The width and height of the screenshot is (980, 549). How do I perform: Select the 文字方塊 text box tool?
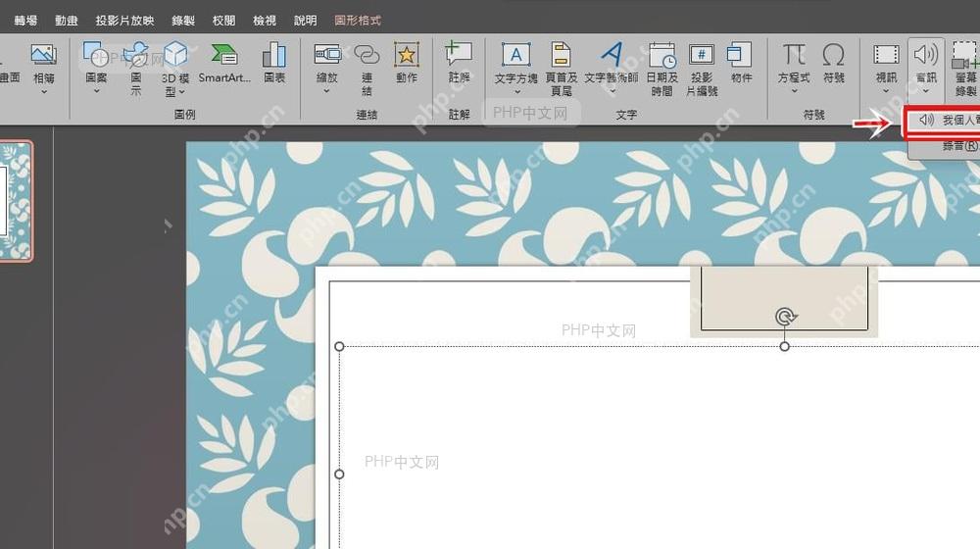(x=515, y=63)
